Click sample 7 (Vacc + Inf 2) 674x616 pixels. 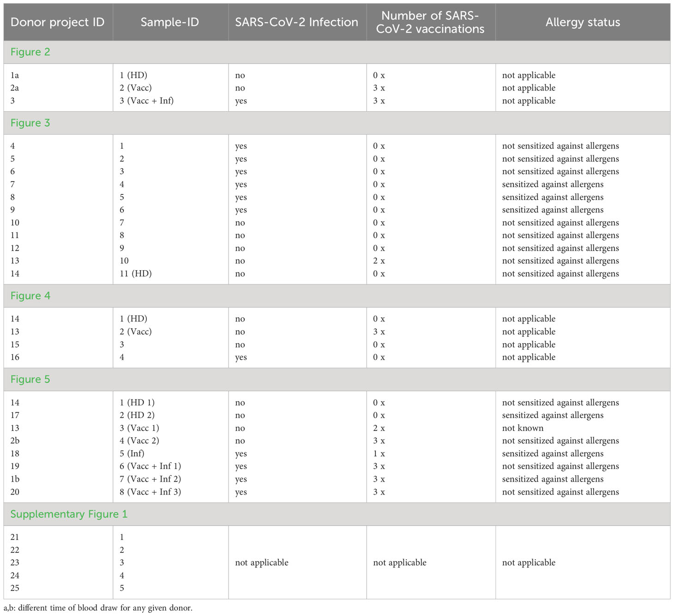click(x=150, y=479)
